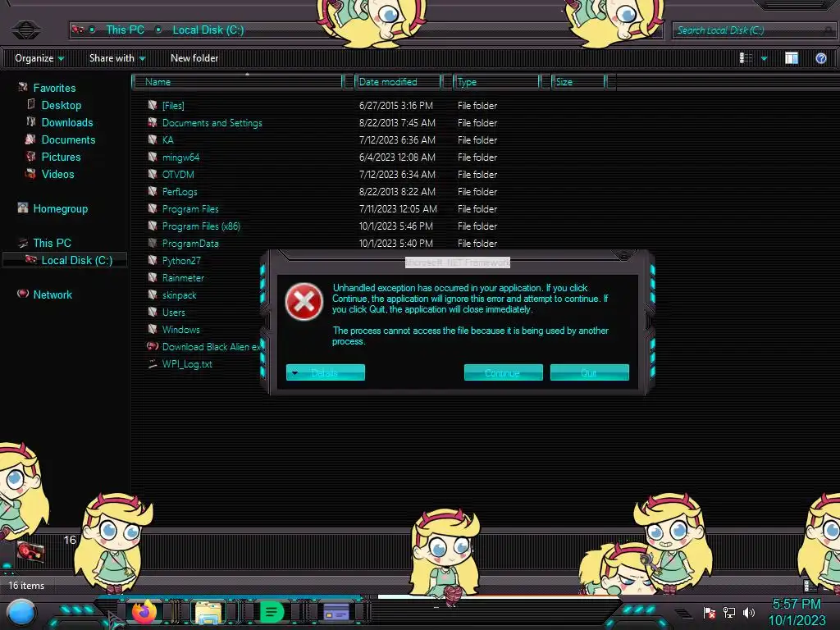Click the Users folder icon

153,312
